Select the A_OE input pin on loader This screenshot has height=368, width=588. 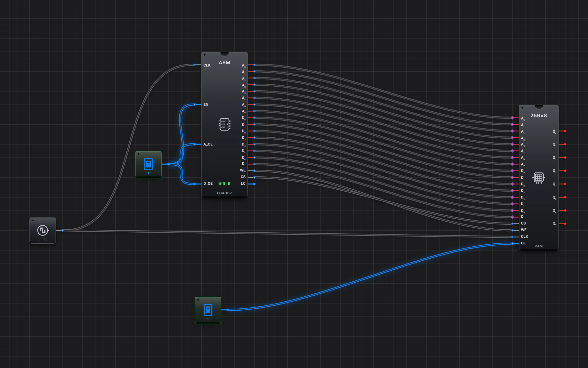click(195, 144)
